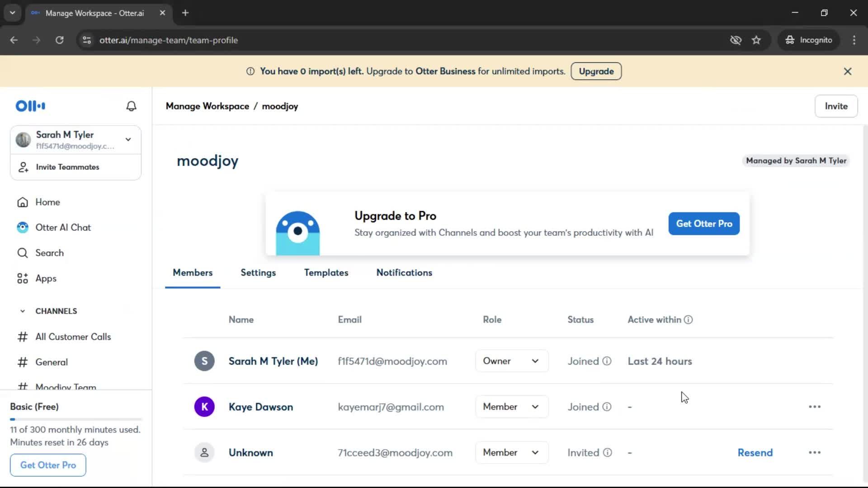Click the Incognito profile chip
Viewport: 868px width, 488px height.
pyautogui.click(x=809, y=40)
